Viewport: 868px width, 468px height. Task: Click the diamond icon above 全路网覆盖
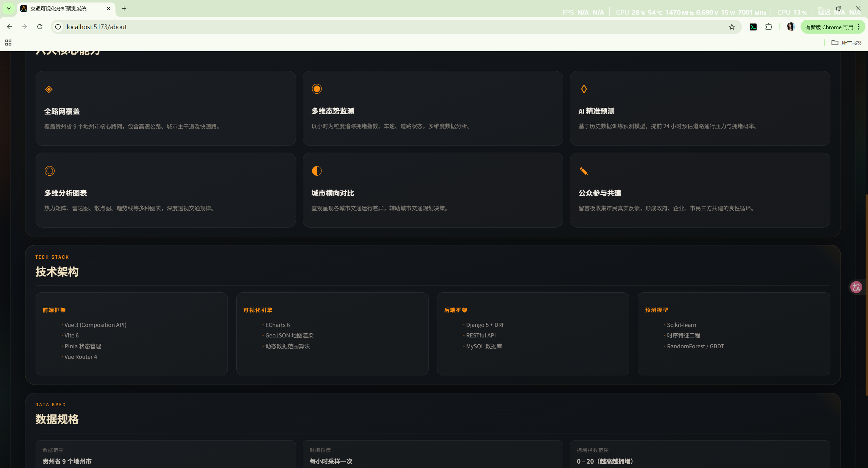49,89
